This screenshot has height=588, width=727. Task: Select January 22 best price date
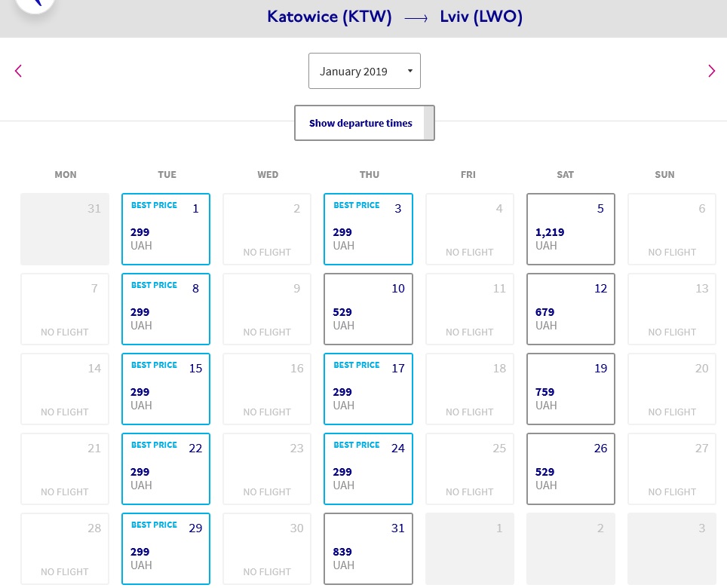point(166,469)
